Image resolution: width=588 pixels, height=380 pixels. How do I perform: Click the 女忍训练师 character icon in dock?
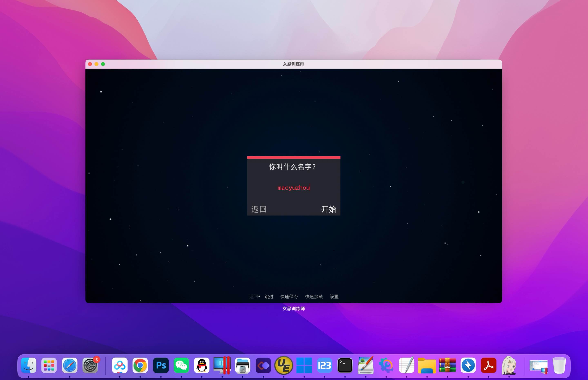509,365
